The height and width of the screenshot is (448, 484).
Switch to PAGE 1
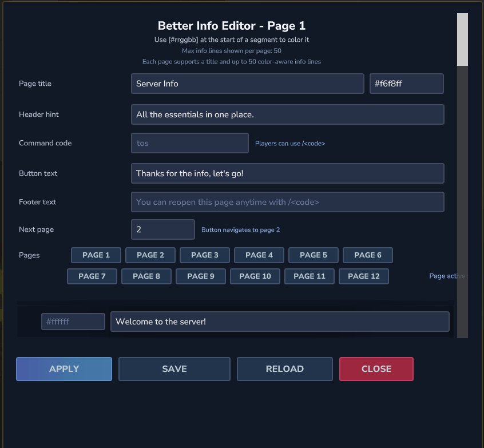96,255
